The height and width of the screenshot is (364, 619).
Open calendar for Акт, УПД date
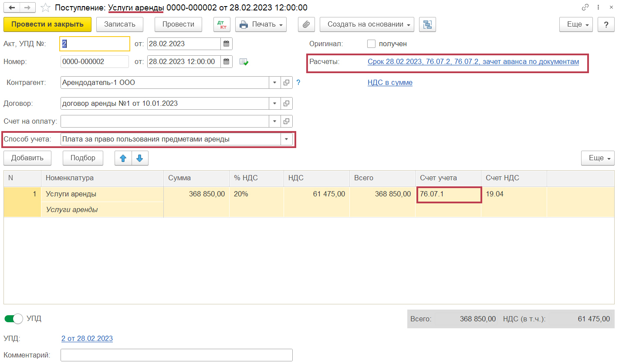[226, 44]
